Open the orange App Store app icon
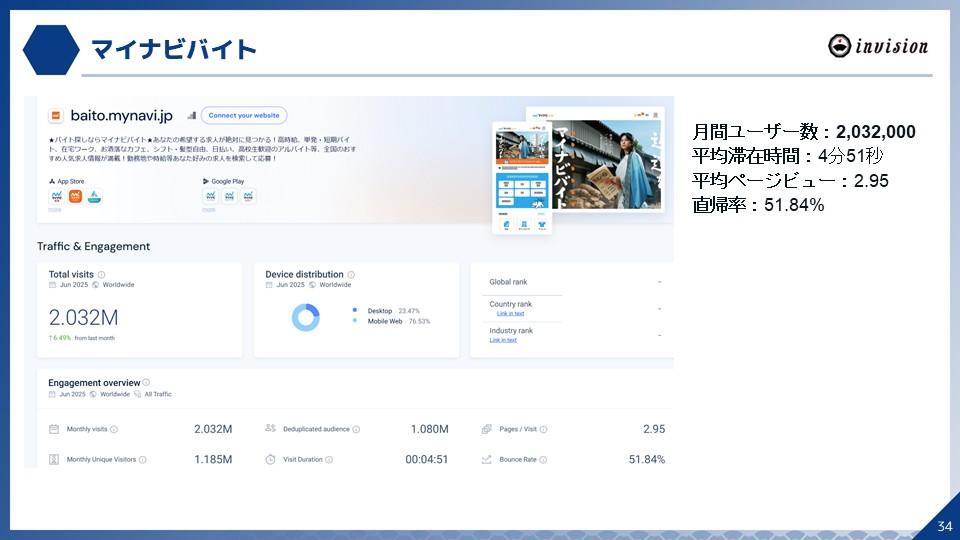 (x=75, y=196)
